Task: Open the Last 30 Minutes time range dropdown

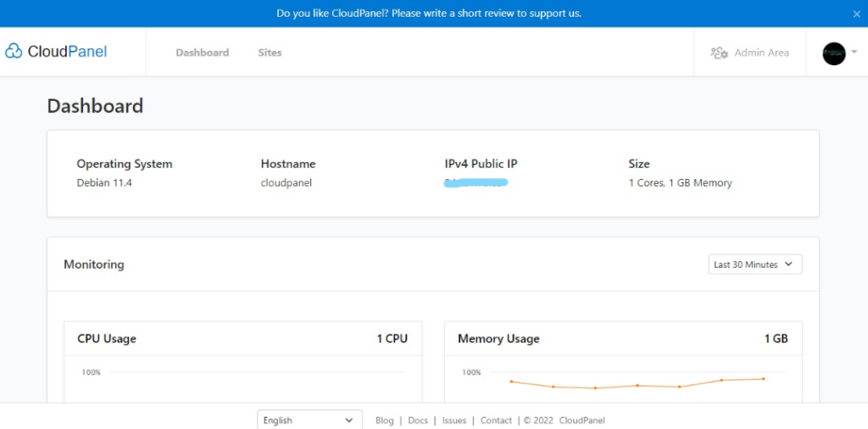Action: click(x=755, y=265)
